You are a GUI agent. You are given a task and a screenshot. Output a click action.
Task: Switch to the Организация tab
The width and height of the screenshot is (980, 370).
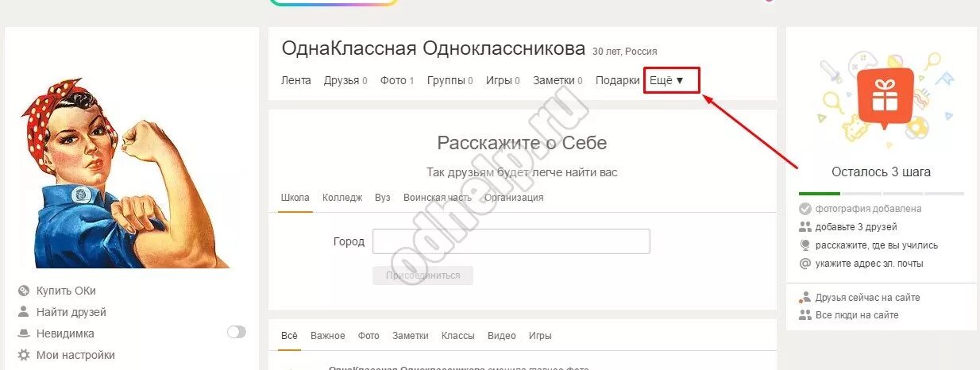tap(515, 198)
